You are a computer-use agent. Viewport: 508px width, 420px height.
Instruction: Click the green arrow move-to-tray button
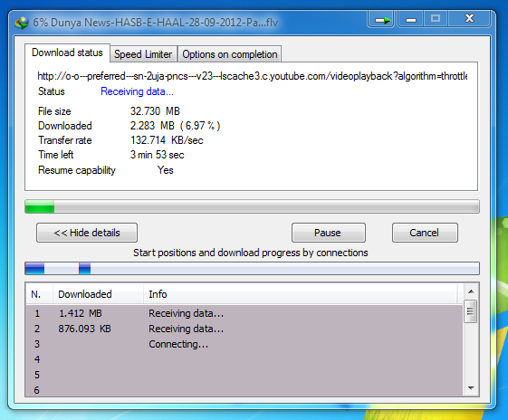[x=381, y=19]
